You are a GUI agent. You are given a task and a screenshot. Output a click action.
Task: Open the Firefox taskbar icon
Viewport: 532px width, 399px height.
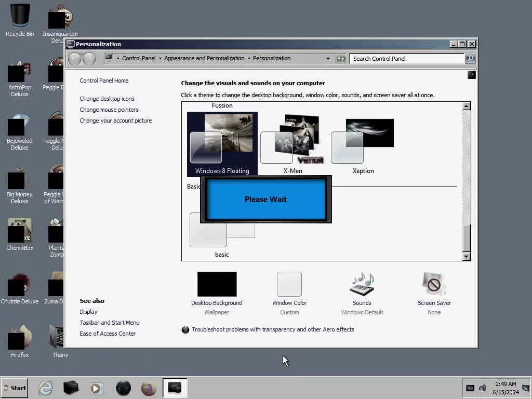[149, 388]
